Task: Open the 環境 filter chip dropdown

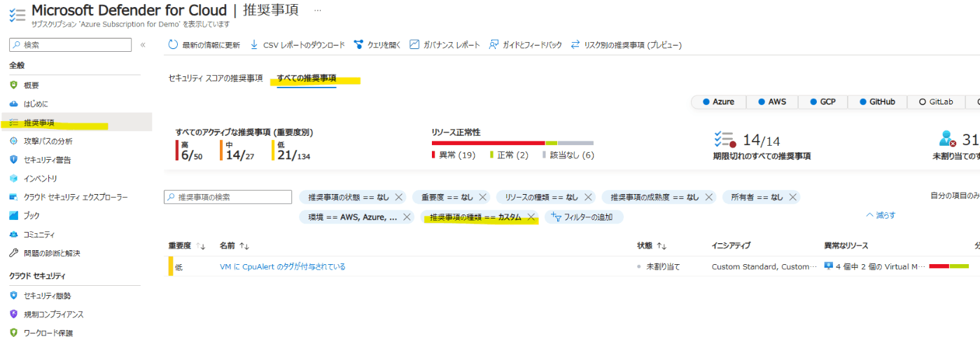Action: [x=353, y=217]
